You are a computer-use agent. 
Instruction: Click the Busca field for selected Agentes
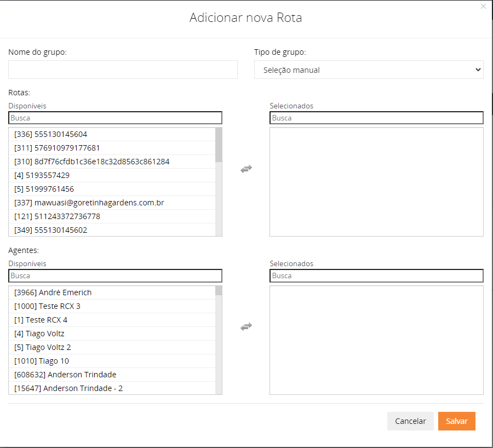point(376,275)
